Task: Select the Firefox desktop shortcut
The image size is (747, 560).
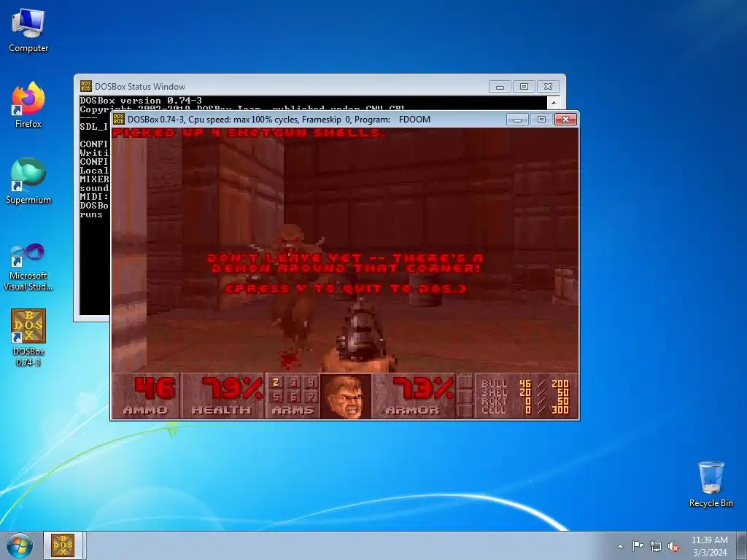Action: pos(28,105)
